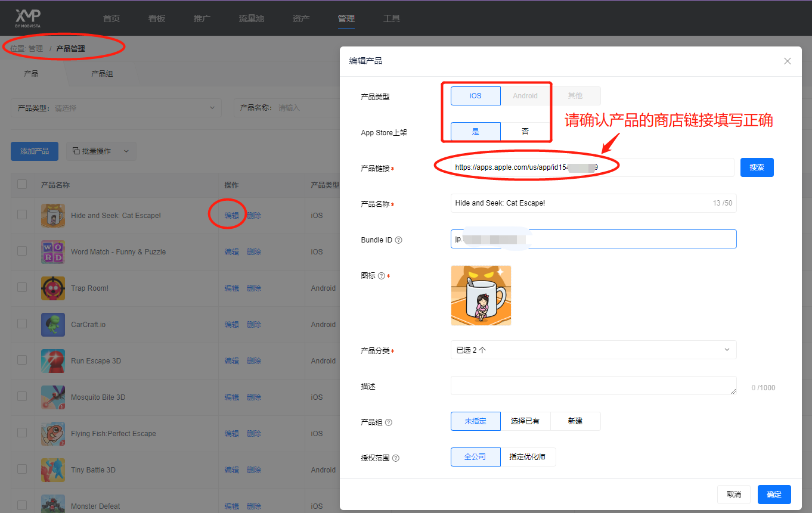
Task: Click the help icon next to Bundle ID
Action: click(398, 239)
